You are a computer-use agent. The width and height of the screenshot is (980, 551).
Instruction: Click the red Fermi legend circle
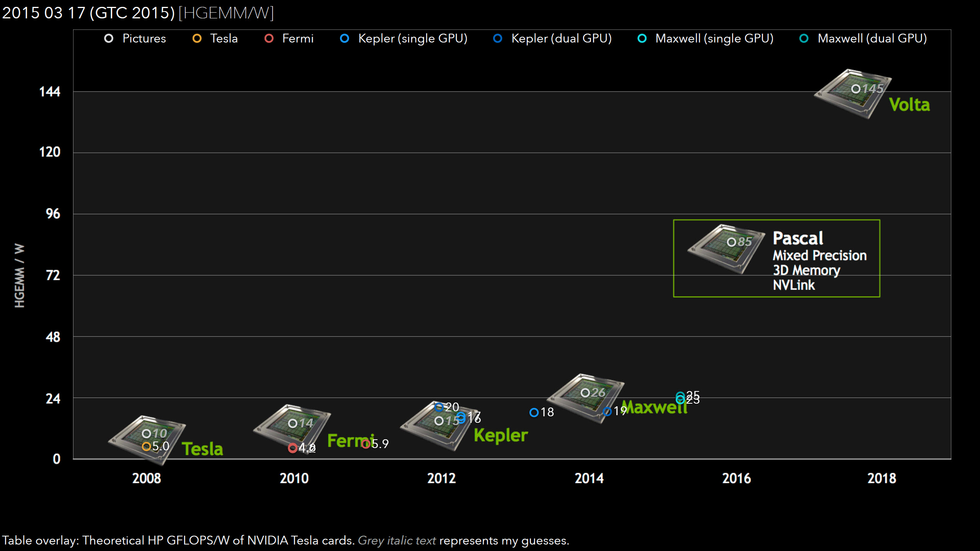[x=269, y=39]
